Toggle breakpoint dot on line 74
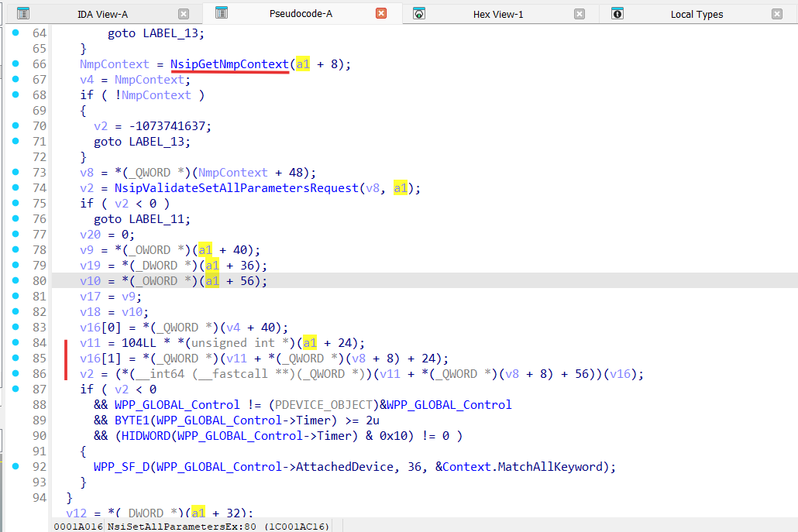This screenshot has width=798, height=532. coord(15,188)
